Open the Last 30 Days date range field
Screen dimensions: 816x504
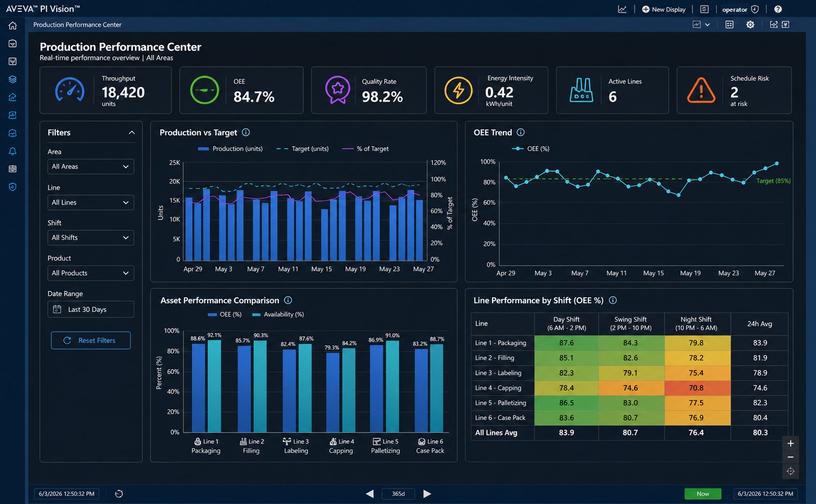[91, 309]
